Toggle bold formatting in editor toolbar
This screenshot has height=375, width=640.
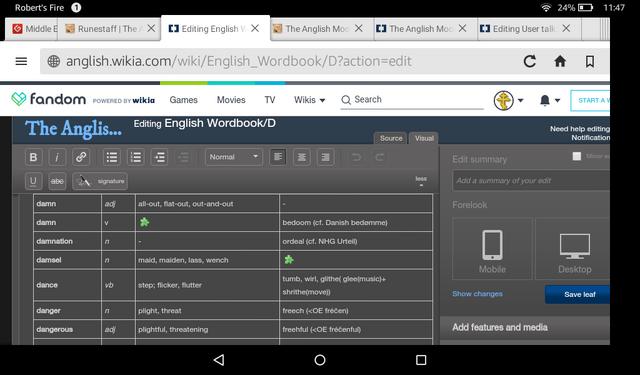pos(33,157)
